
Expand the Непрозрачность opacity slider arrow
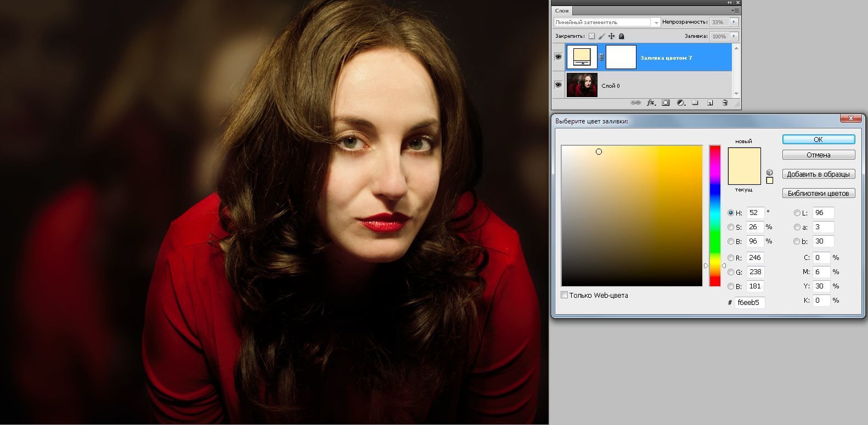tap(734, 22)
